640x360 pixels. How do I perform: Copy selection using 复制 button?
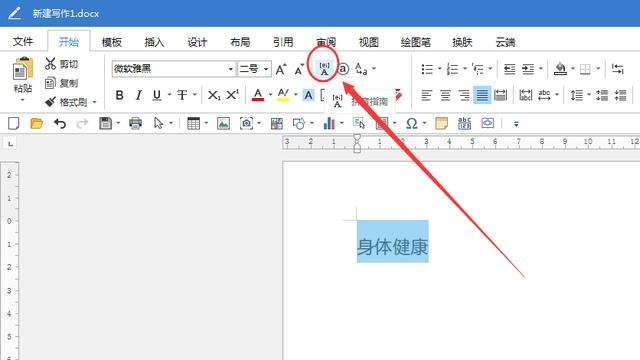pyautogui.click(x=61, y=83)
